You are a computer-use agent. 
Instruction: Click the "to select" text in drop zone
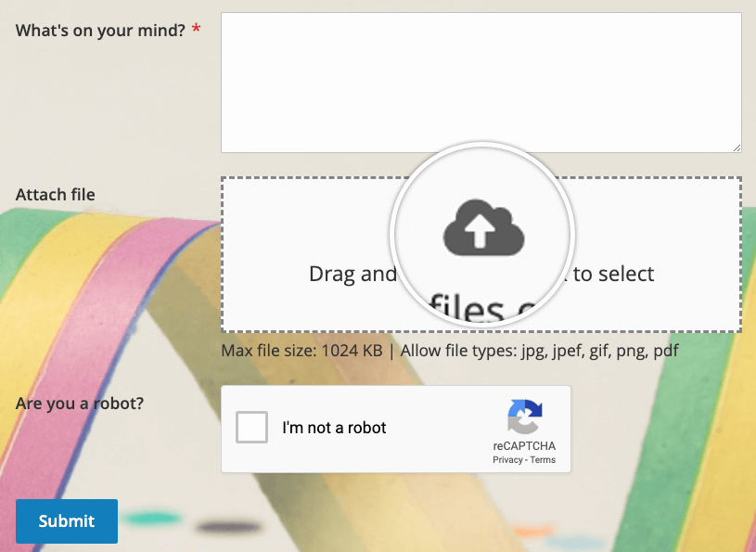(613, 275)
